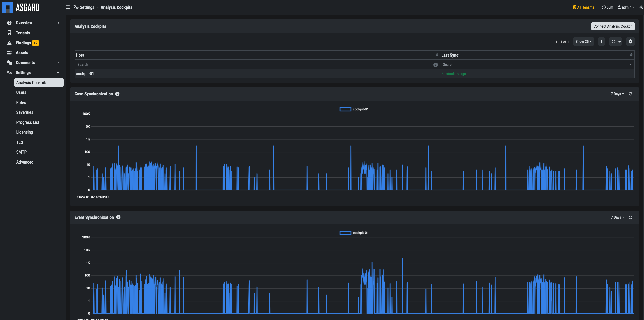Click the Comments speech bubbles icon
The height and width of the screenshot is (320, 644).
click(9, 63)
